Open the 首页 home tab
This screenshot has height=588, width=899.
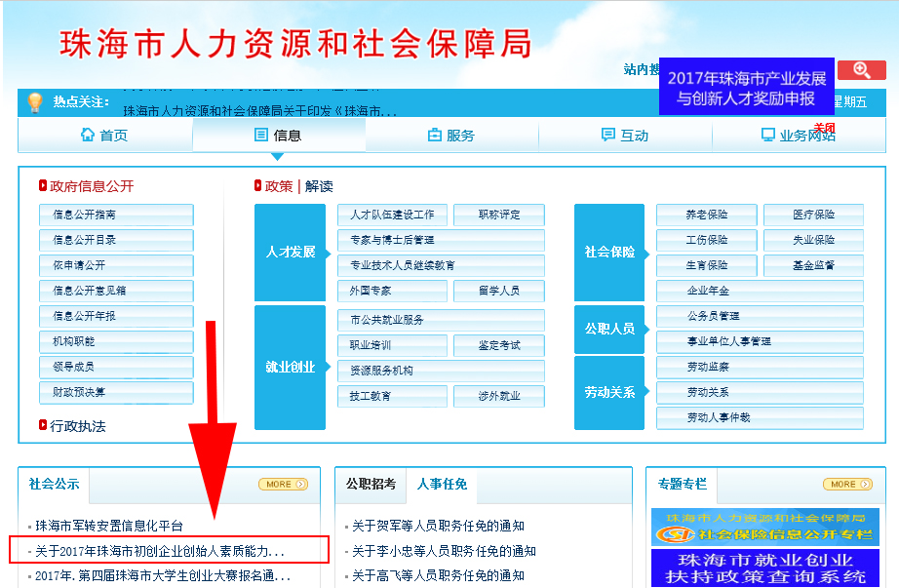tap(104, 136)
